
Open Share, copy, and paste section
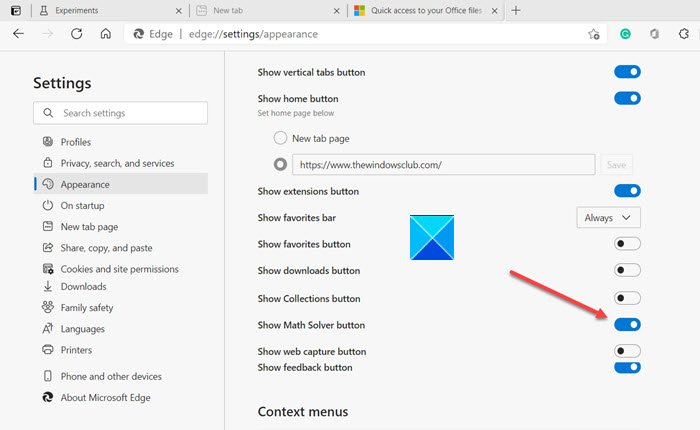[x=121, y=248]
